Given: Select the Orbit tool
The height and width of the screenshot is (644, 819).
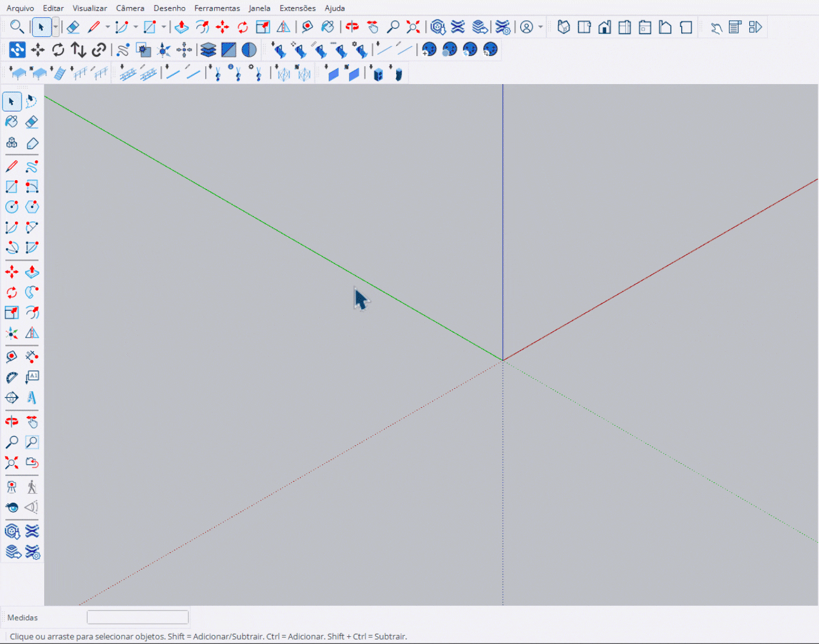Looking at the screenshot, I should pos(11,421).
